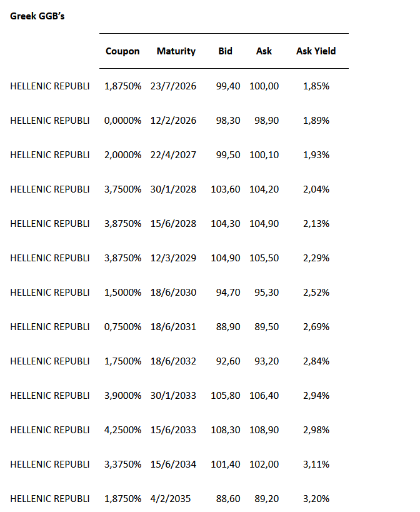Click HELLENIC REPUBLI in the first row
This screenshot has width=420, height=512.
[50, 86]
